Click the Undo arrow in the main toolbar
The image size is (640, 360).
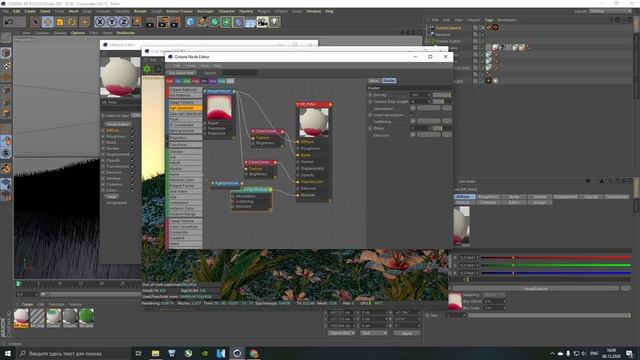click(9, 22)
